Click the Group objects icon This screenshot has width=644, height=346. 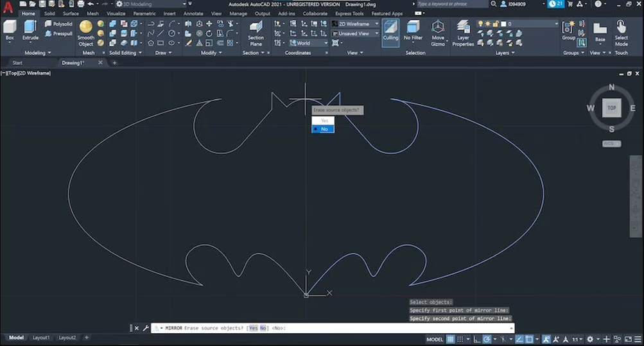568,30
